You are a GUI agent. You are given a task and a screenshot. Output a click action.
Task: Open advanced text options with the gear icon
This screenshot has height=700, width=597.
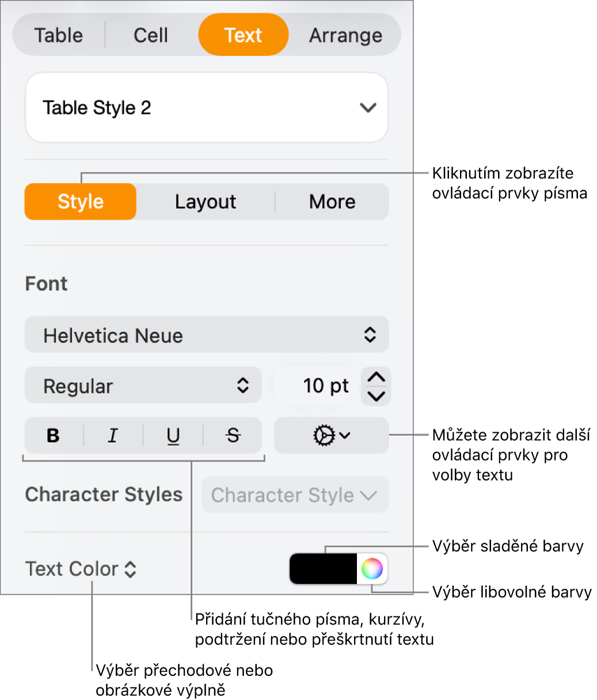click(331, 436)
